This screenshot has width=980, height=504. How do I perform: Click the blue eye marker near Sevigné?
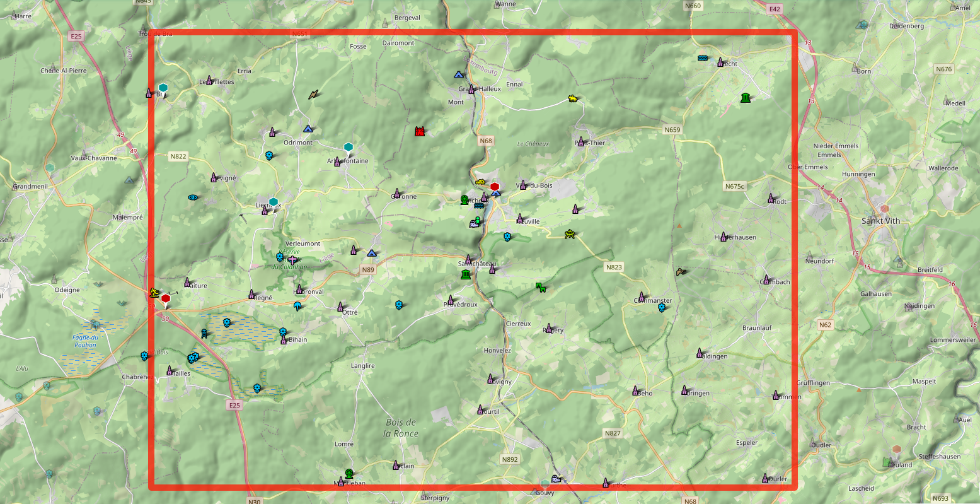[x=193, y=197]
